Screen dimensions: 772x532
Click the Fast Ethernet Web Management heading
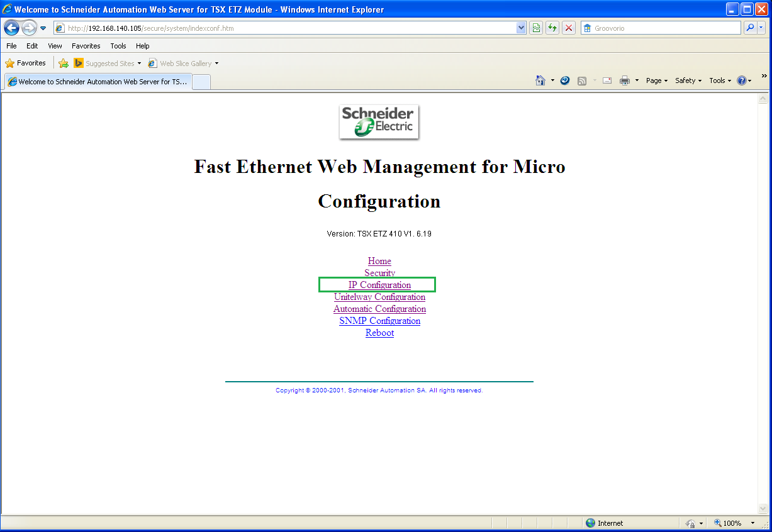click(x=379, y=167)
